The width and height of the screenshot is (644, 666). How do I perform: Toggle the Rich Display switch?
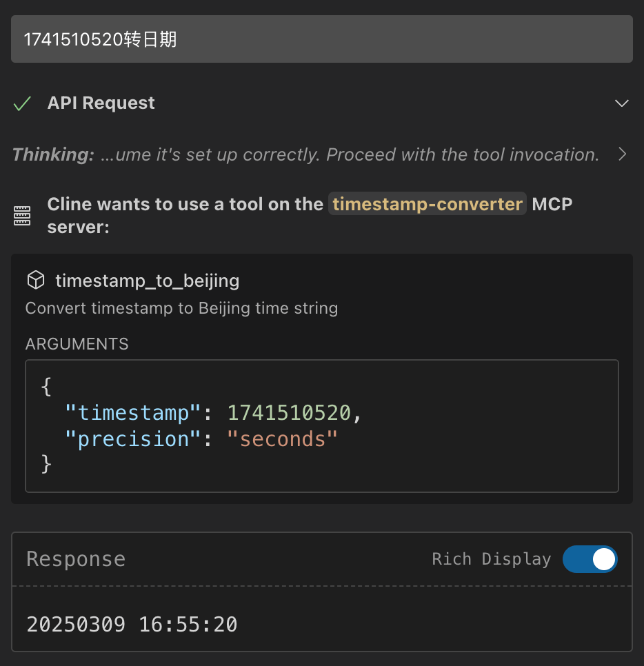[590, 559]
